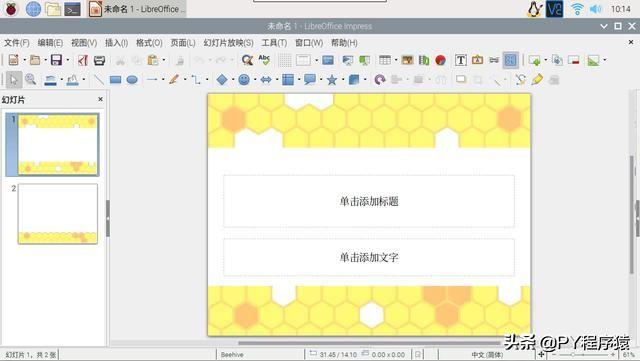Click the Duplicate Slide icon
This screenshot has width=640, height=361.
(557, 60)
